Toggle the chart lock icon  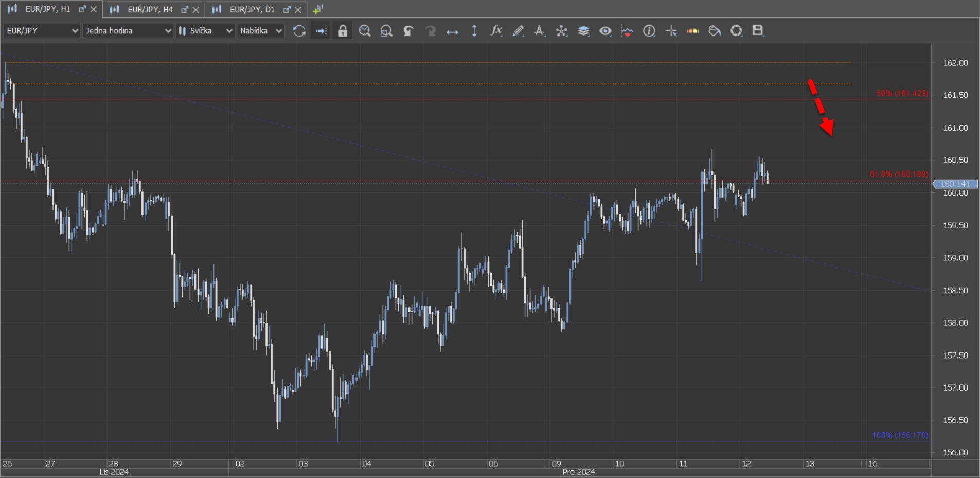pyautogui.click(x=343, y=31)
